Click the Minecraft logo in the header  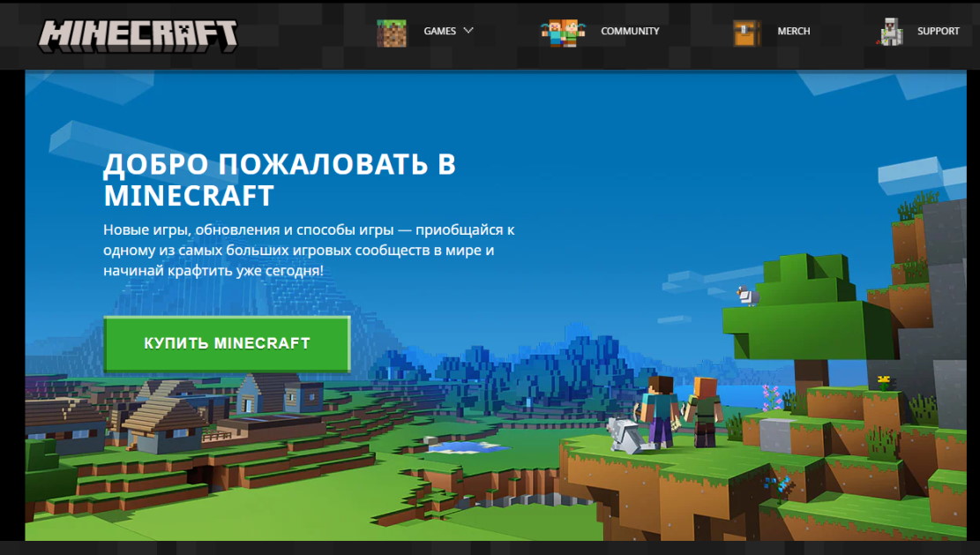coord(138,34)
